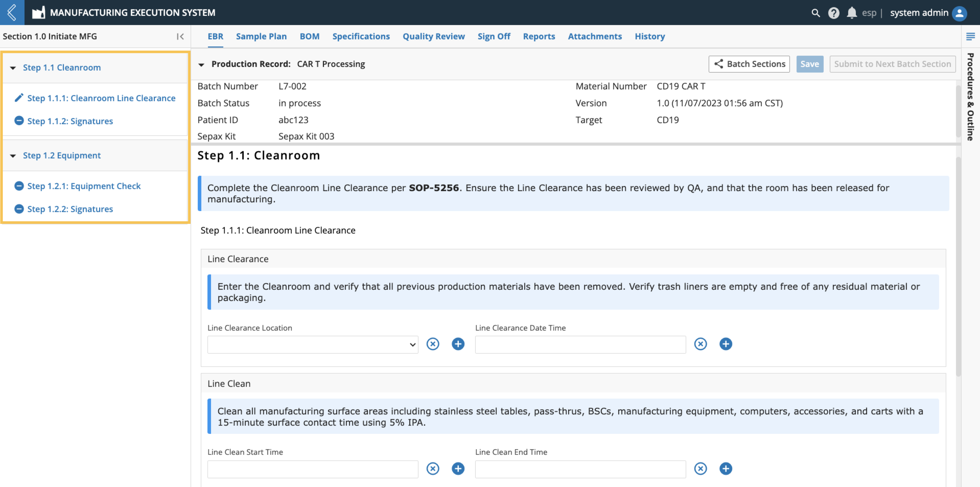980x487 pixels.
Task: Clear the Line Clearance Date Time value
Action: coord(700,344)
